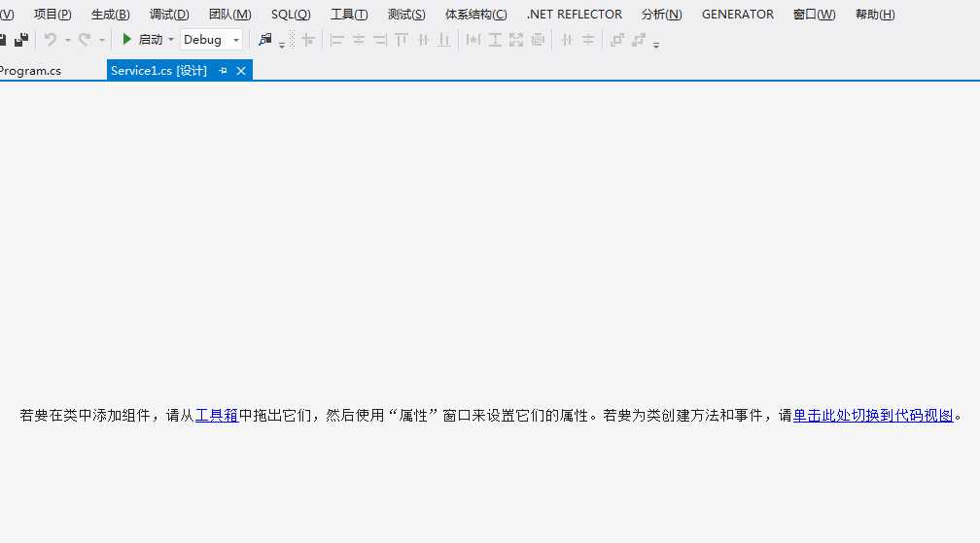
Task: Open the layout toolbar overflow options
Action: [656, 45]
